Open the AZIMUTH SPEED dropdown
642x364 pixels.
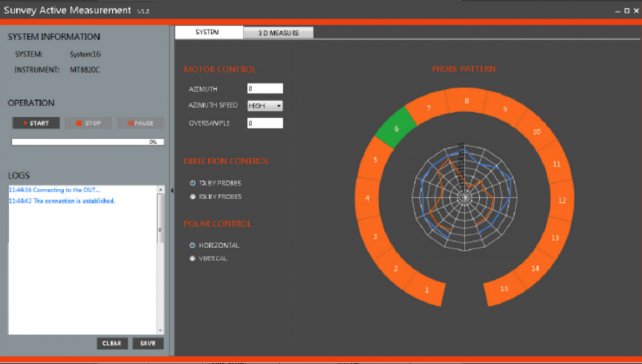coord(265,105)
